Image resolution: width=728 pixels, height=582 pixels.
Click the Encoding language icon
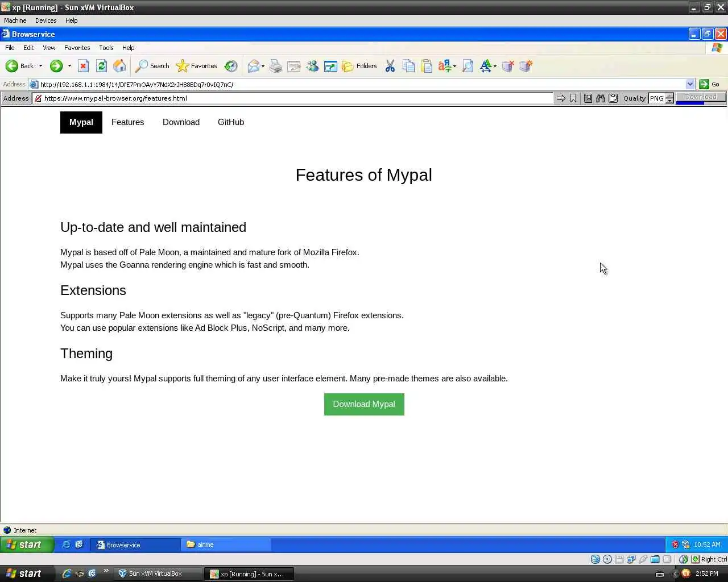(x=445, y=66)
